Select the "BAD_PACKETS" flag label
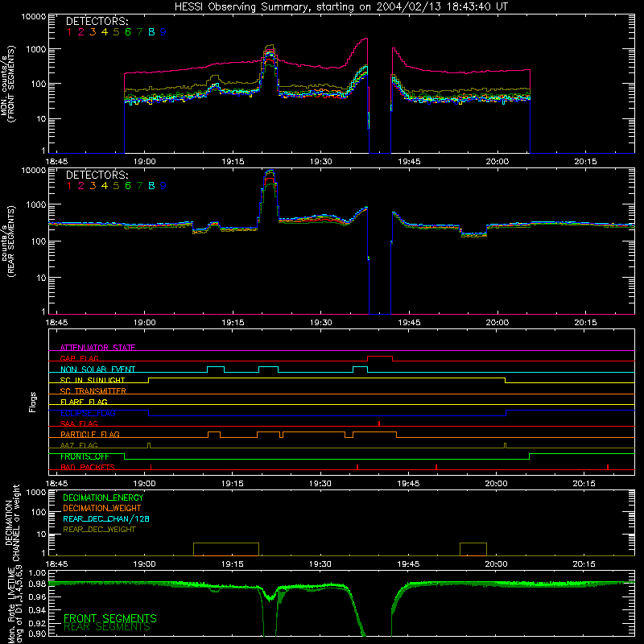This screenshot has width=644, height=644. 88,467
